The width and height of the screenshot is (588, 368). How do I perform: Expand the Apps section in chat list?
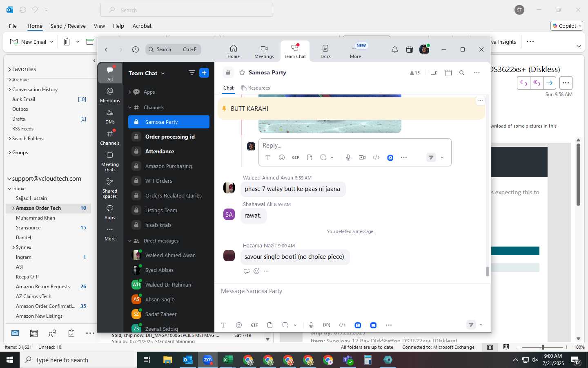[x=130, y=92]
